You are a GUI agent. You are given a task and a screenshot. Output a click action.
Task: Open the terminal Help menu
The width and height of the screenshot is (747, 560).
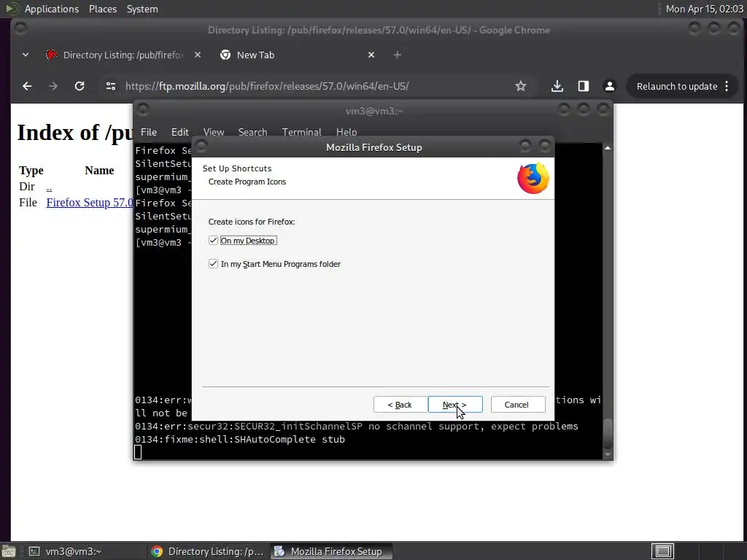click(x=347, y=132)
